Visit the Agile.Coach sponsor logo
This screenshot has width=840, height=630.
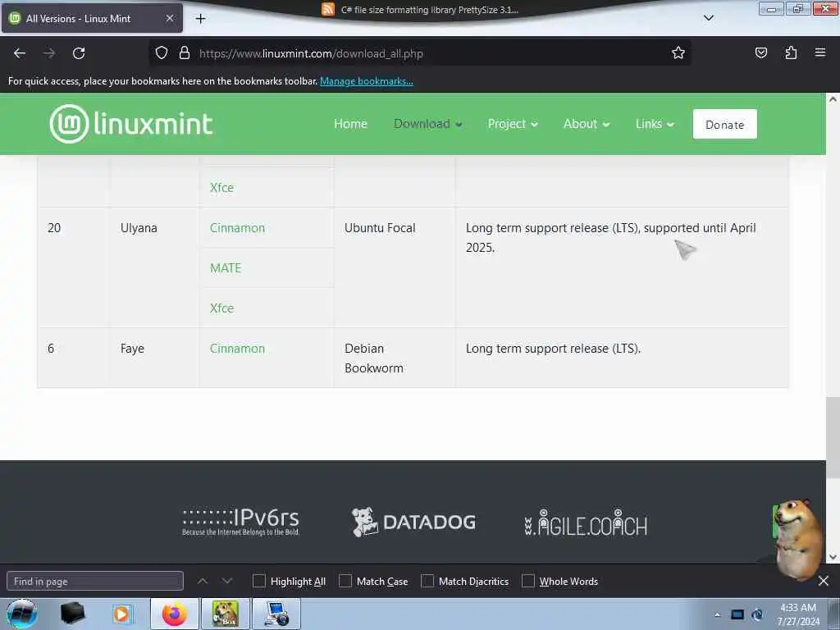586,523
